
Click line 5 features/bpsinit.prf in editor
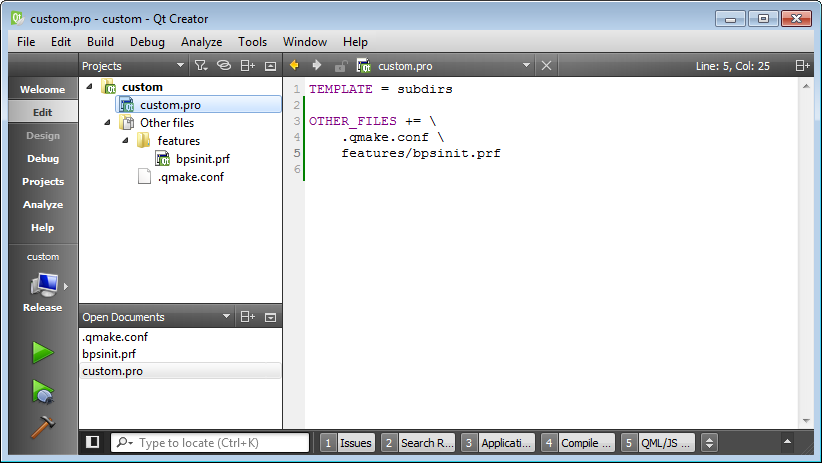click(420, 153)
